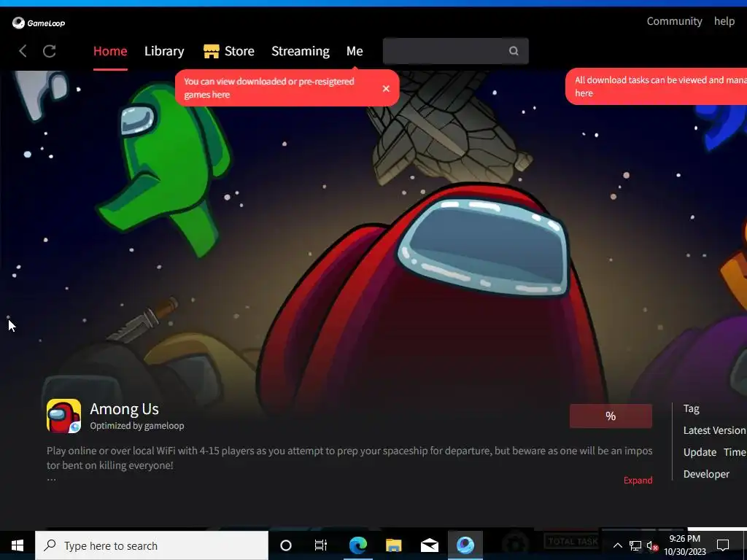
Task: Click the Tag label
Action: [692, 408]
